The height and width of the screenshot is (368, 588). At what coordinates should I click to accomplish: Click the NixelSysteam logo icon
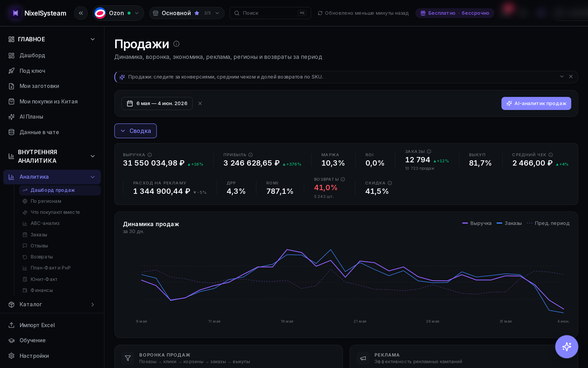tap(15, 13)
